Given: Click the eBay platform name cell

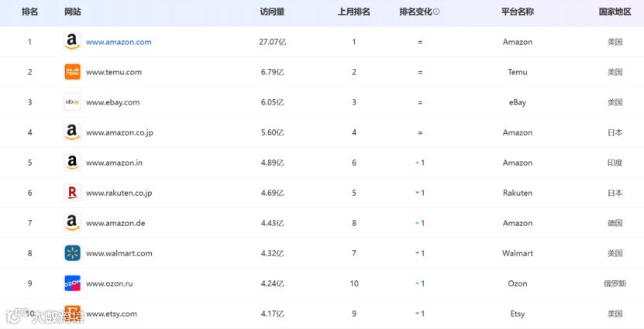Looking at the screenshot, I should pyautogui.click(x=518, y=102).
